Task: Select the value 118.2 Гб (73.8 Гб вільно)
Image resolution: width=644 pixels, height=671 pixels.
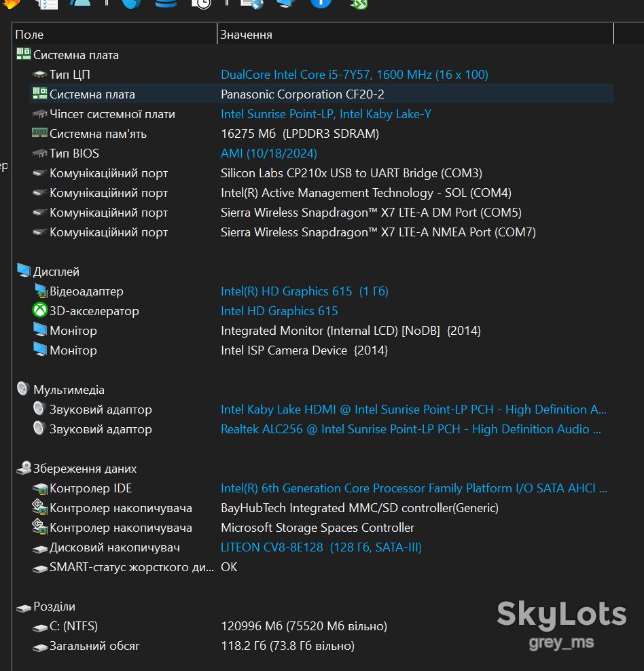Action: (287, 645)
